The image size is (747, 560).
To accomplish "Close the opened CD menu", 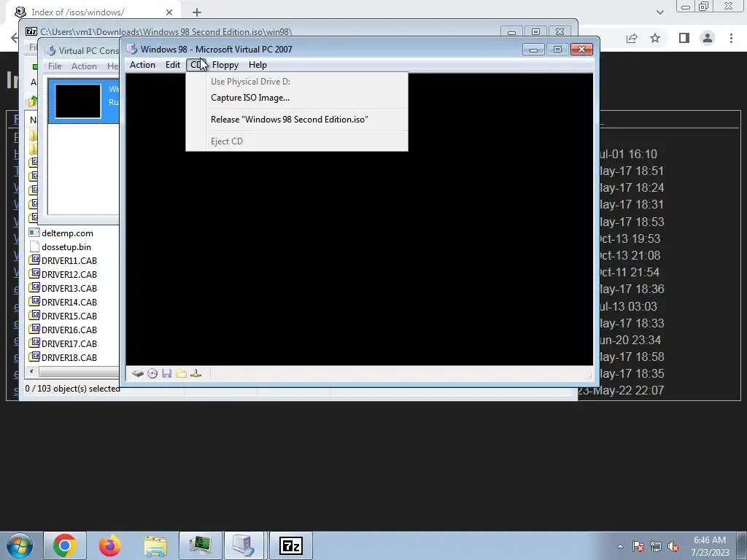I will click(196, 65).
